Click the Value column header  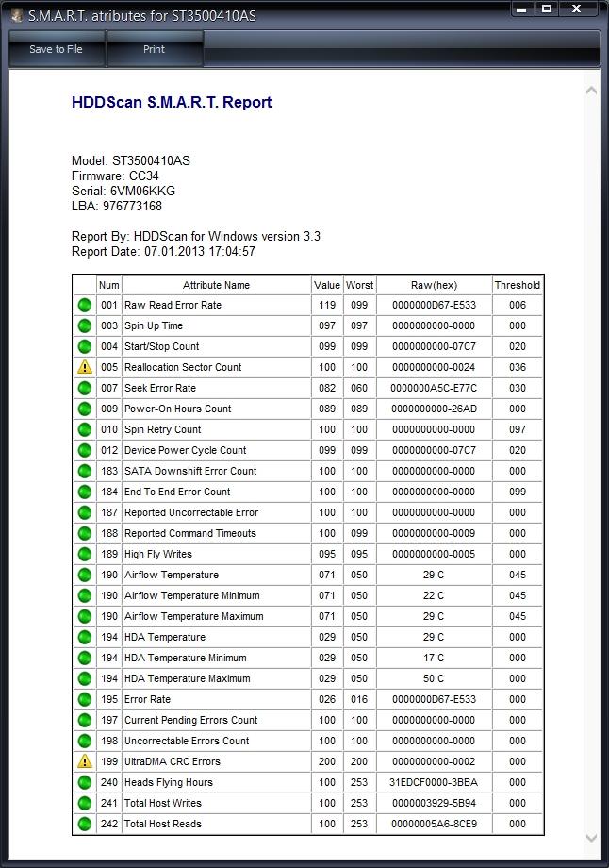coord(327,285)
